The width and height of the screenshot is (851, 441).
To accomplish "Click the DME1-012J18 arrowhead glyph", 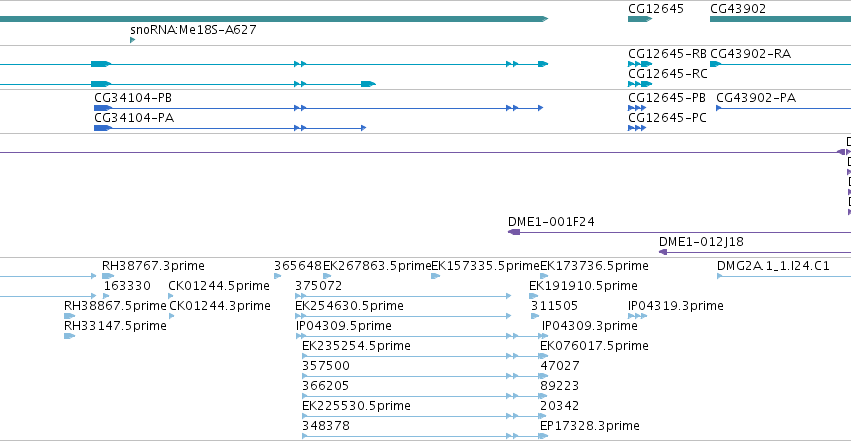I will pos(663,252).
